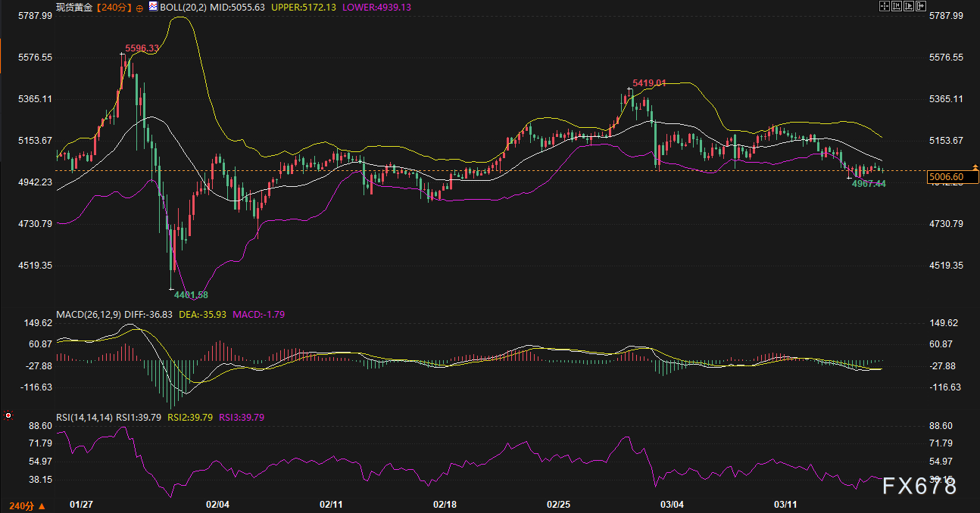Click the circled plus icon beside 240分
Screen dimensions: 980x513
pos(139,8)
